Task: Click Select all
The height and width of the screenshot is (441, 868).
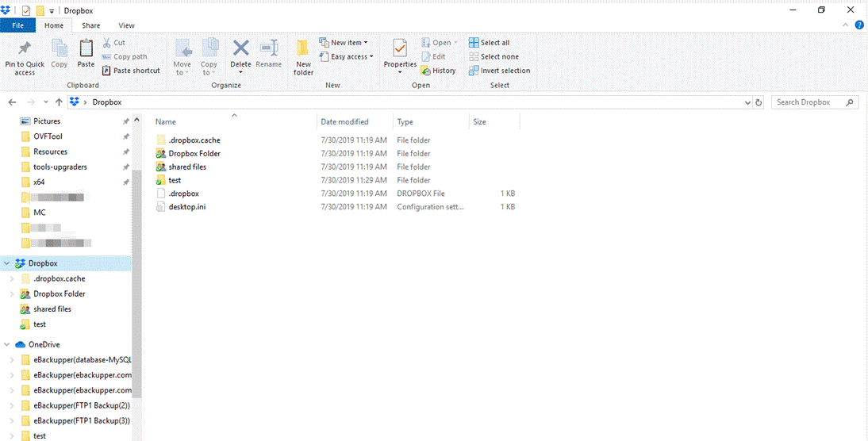Action: pos(489,43)
